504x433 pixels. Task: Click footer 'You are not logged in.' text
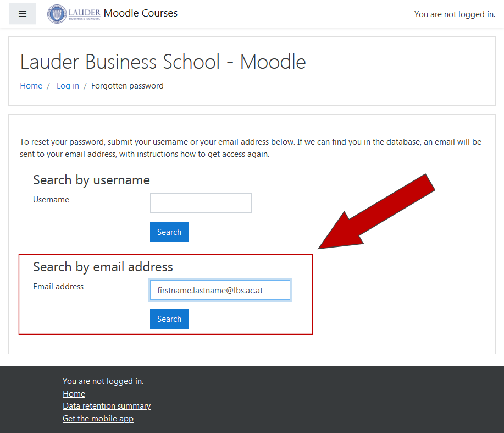[103, 381]
